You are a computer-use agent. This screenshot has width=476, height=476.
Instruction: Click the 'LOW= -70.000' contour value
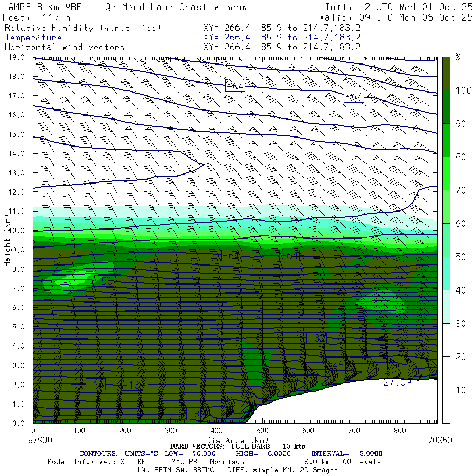coord(190,454)
